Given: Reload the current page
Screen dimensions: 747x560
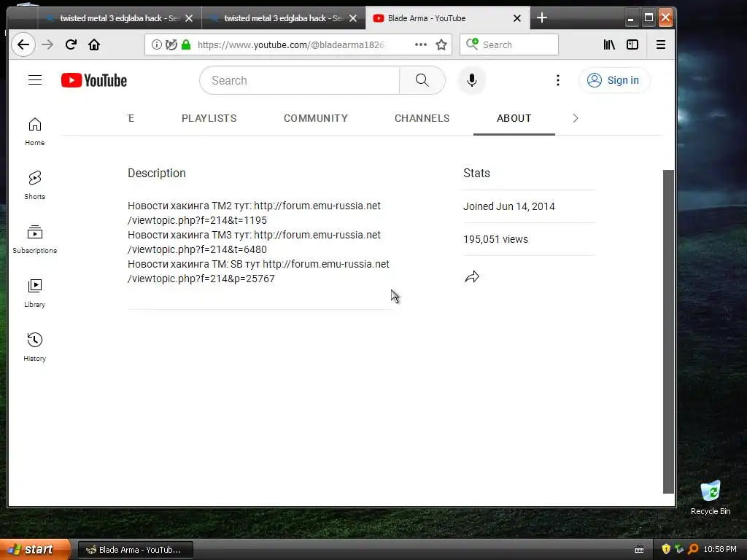Looking at the screenshot, I should pyautogui.click(x=71, y=44).
